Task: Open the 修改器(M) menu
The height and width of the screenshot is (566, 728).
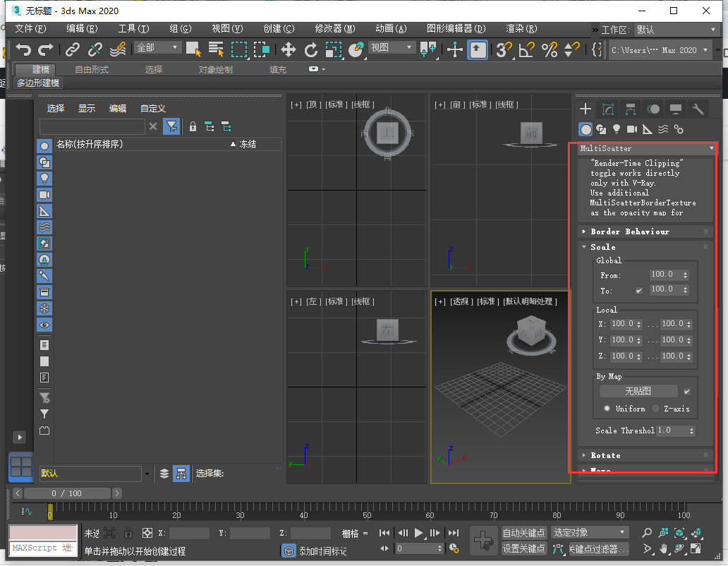Action: (x=335, y=29)
